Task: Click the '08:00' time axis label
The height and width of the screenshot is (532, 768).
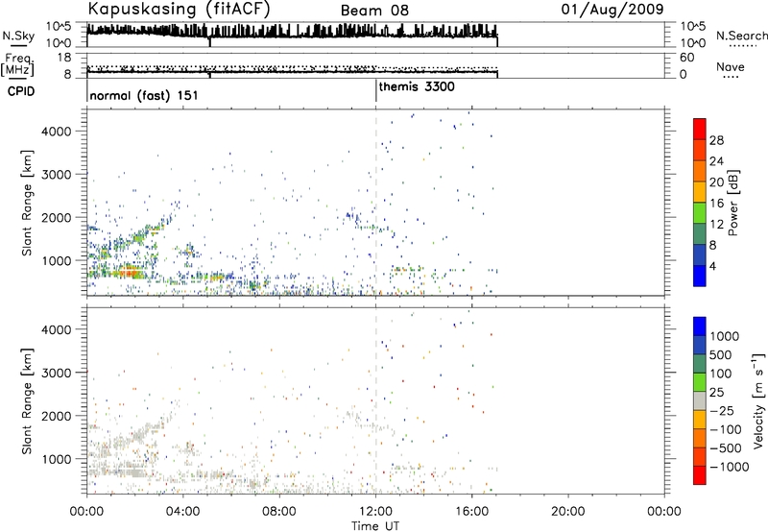Action: point(279,512)
